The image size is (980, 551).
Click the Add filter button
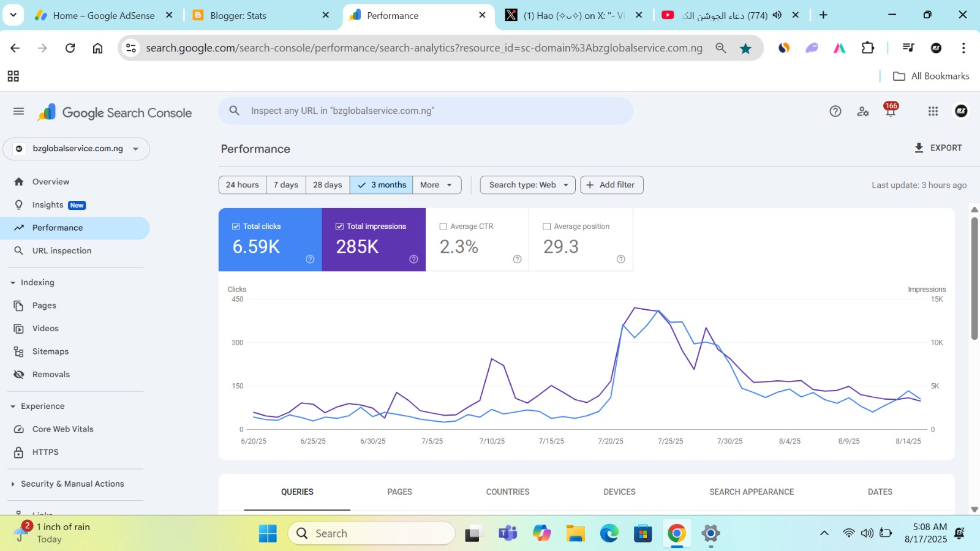click(x=611, y=185)
